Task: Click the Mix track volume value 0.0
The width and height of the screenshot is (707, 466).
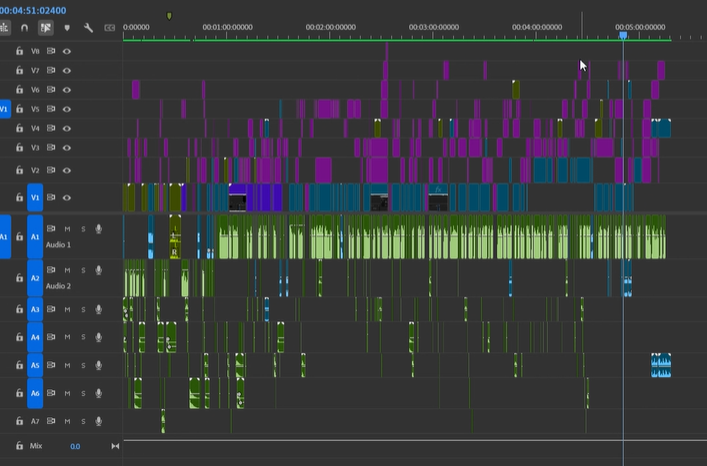Action: pyautogui.click(x=75, y=446)
